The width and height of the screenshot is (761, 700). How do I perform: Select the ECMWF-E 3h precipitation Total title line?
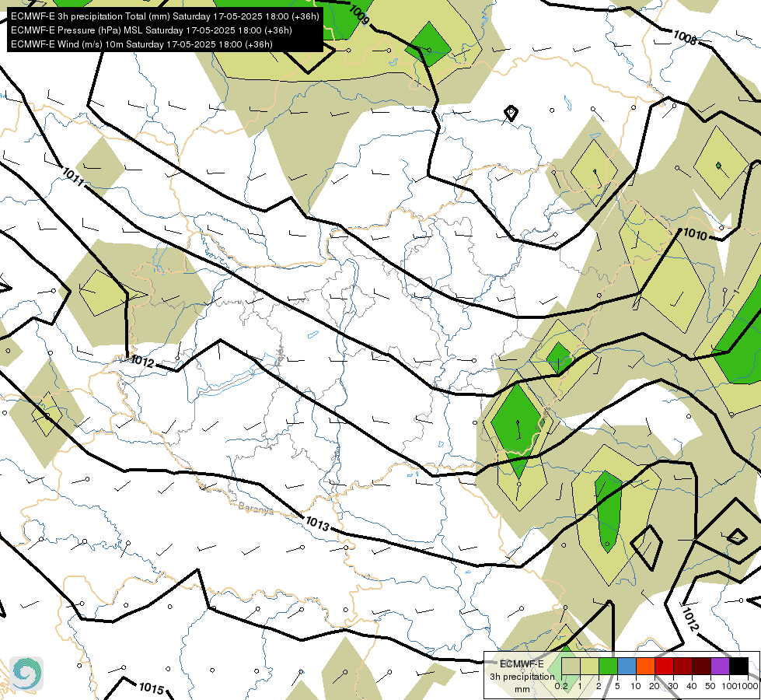click(x=165, y=16)
